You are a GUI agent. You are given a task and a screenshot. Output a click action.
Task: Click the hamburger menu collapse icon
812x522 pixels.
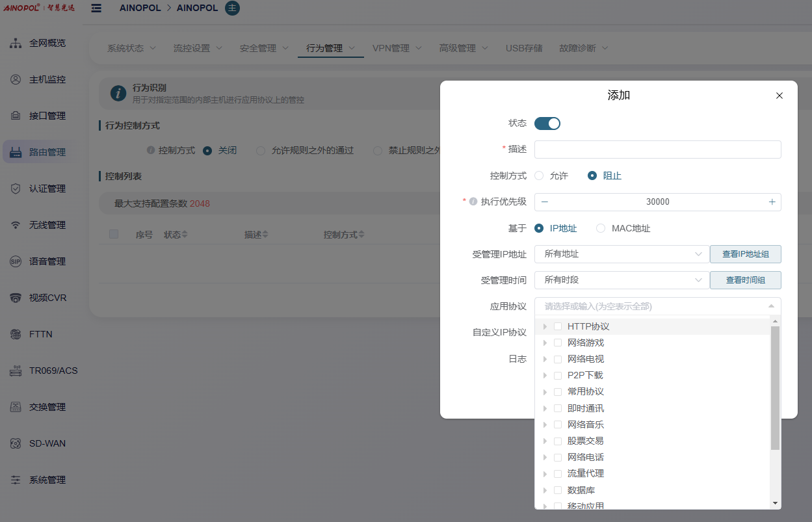[96, 8]
